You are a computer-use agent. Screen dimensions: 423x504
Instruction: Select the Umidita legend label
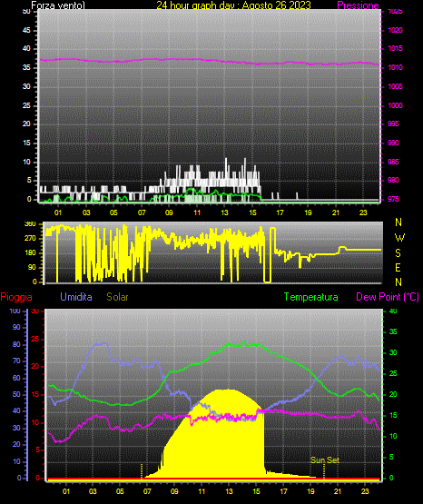tap(76, 297)
